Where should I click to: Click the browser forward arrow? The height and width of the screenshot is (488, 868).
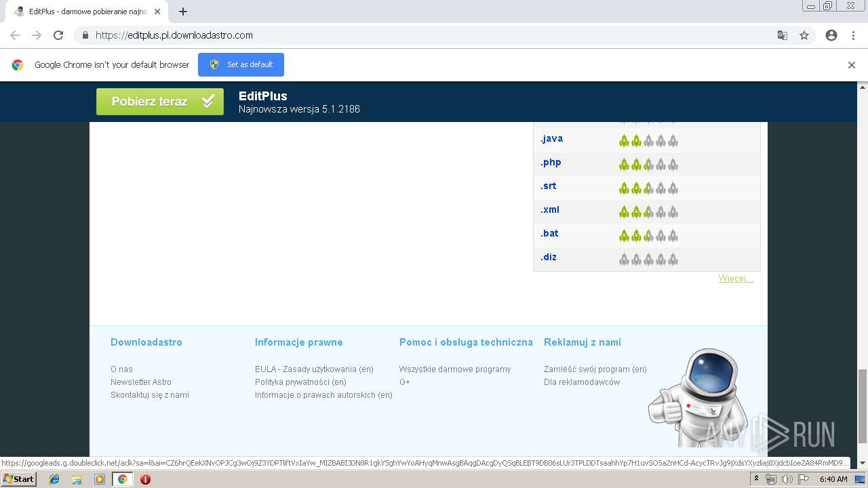click(x=37, y=35)
